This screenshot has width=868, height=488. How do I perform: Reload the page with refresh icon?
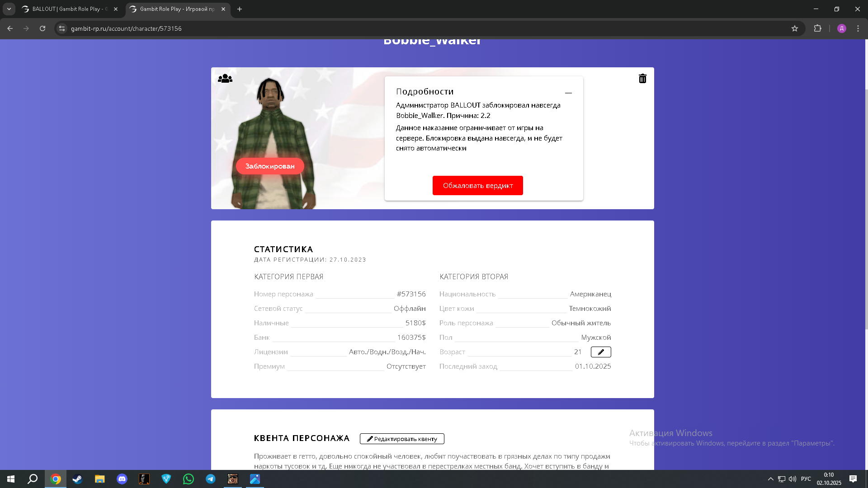[42, 28]
